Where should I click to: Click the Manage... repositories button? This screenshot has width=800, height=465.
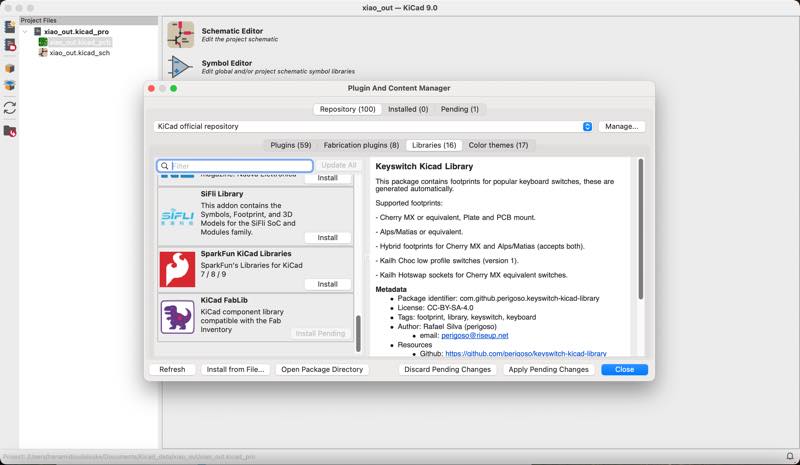click(x=621, y=127)
